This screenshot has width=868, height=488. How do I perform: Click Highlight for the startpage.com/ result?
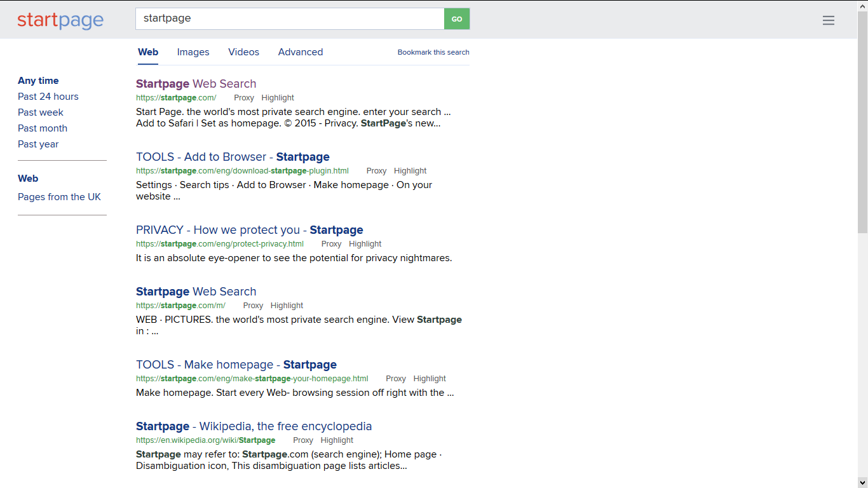click(x=278, y=98)
